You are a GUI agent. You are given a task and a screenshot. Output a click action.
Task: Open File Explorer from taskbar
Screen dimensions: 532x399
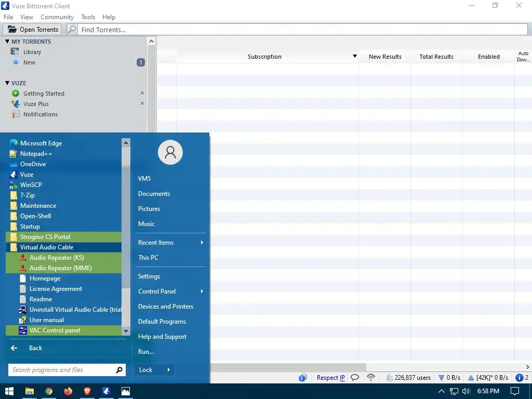[x=30, y=391]
